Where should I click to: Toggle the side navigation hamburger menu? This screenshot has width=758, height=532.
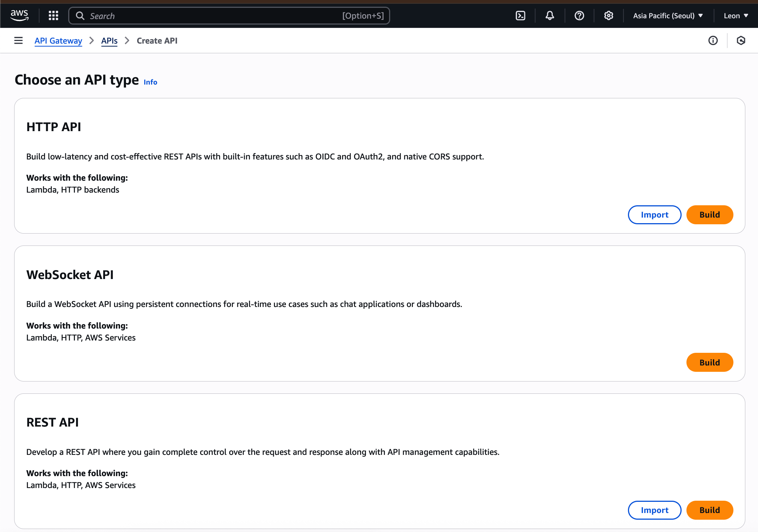18,41
